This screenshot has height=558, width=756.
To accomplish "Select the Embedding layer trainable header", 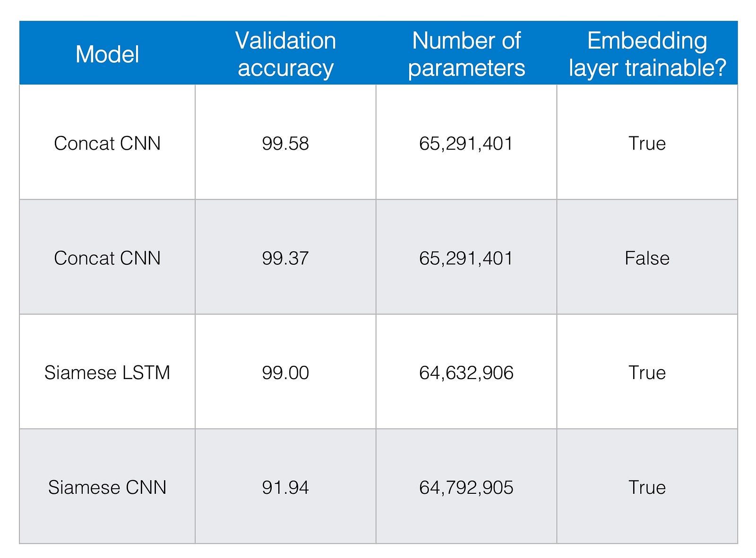I will [647, 54].
